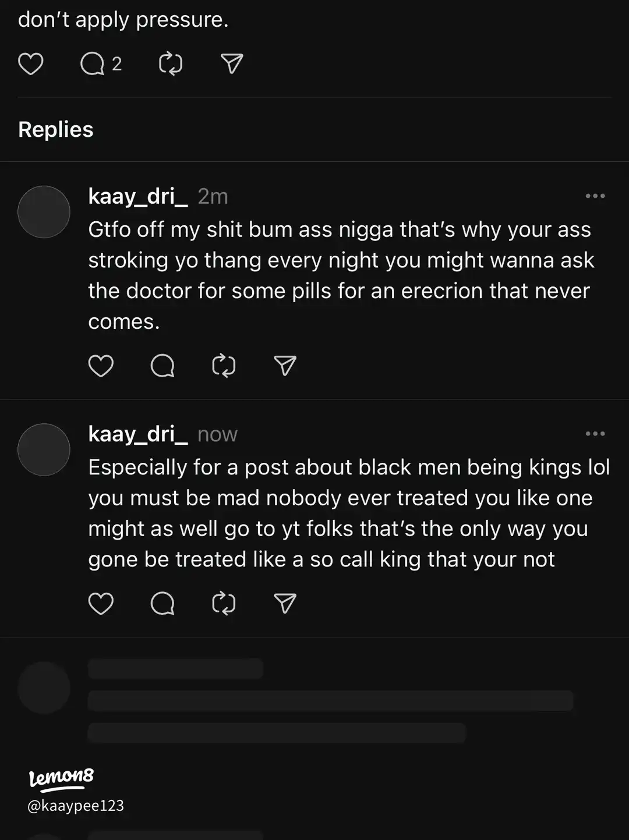The image size is (629, 840).
Task: Repost the 2m-old kaay_dri_ reply
Action: [224, 366]
